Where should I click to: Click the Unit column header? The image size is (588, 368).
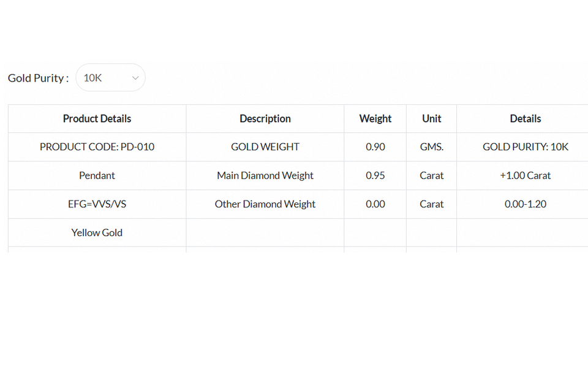click(431, 118)
